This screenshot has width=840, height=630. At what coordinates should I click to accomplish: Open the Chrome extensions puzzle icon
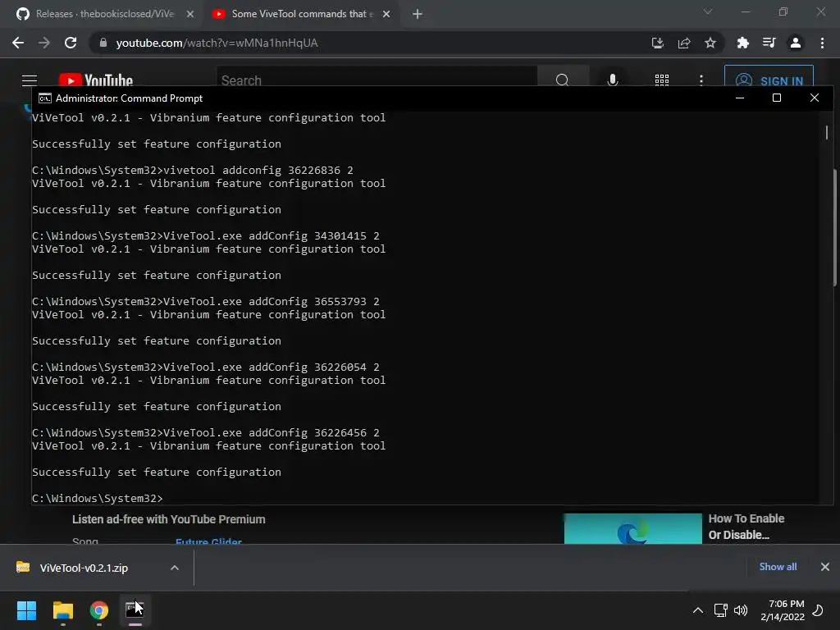tap(742, 43)
